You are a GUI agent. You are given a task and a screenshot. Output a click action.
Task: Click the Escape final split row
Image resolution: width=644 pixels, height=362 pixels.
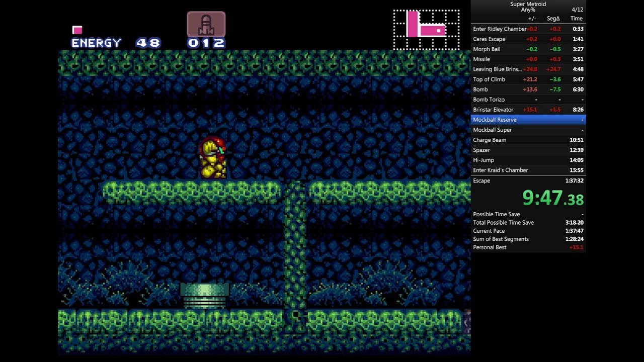point(528,180)
